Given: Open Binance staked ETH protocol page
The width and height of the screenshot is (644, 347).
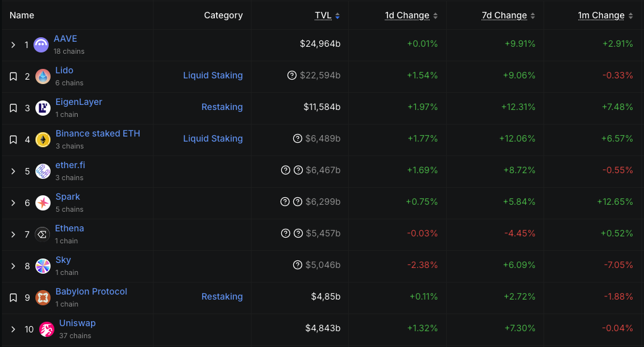Looking at the screenshot, I should click(x=98, y=133).
